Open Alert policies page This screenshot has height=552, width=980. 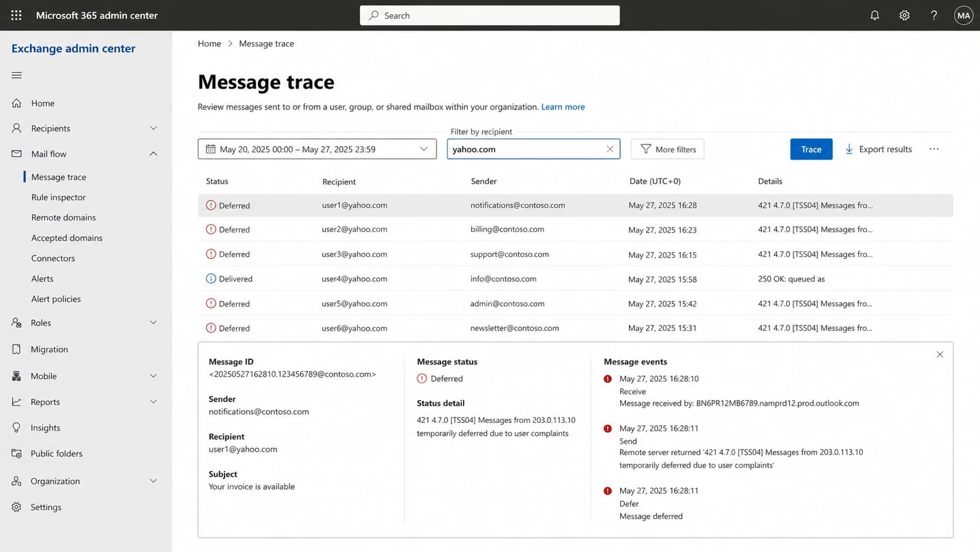[x=56, y=299]
